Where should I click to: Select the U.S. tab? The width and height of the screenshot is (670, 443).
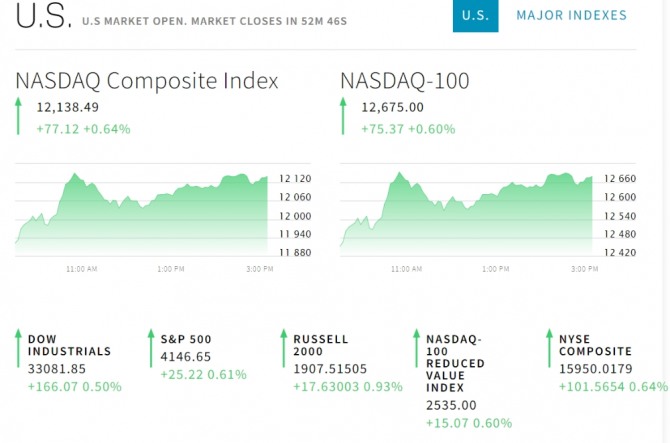tap(475, 16)
